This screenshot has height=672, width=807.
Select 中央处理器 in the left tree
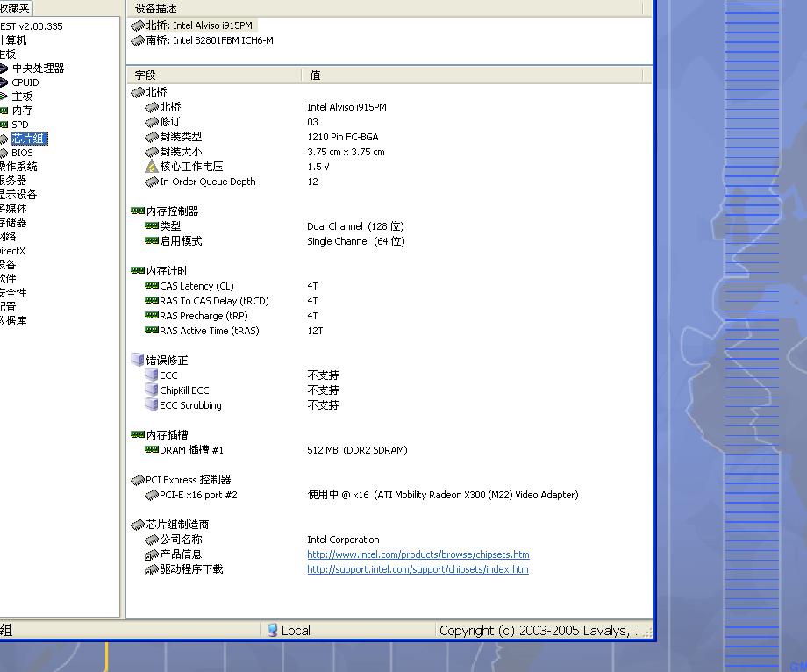point(38,68)
